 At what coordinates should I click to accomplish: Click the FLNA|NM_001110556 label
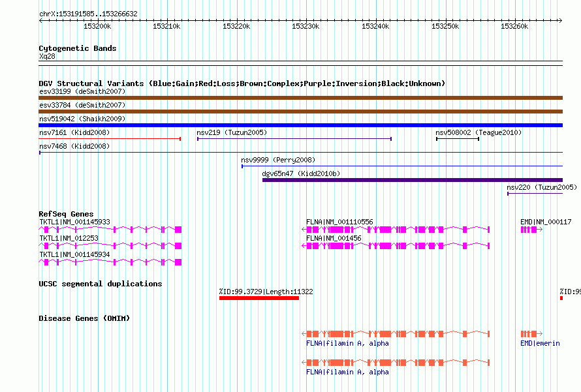tap(339, 222)
